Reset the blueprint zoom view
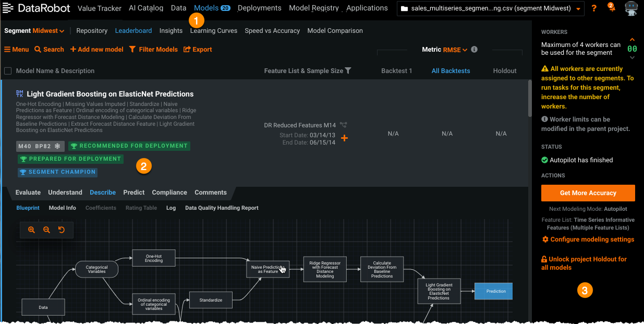Image resolution: width=644 pixels, height=324 pixels. pyautogui.click(x=62, y=230)
